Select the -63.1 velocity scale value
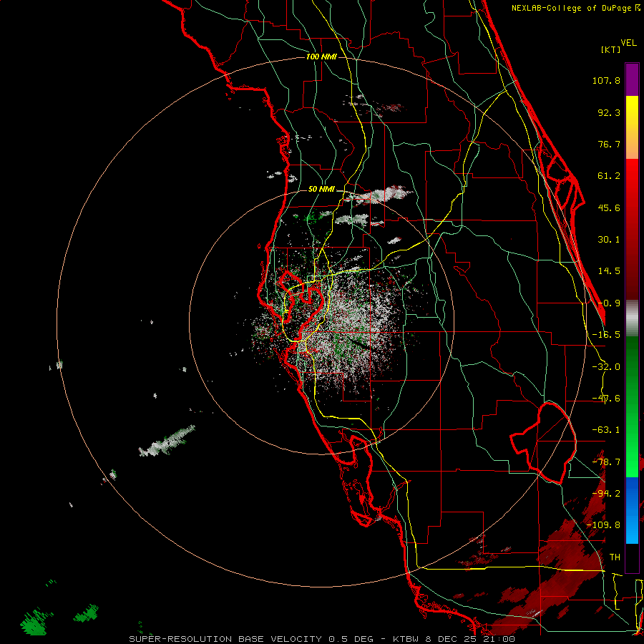This screenshot has width=644, height=644. [606, 430]
